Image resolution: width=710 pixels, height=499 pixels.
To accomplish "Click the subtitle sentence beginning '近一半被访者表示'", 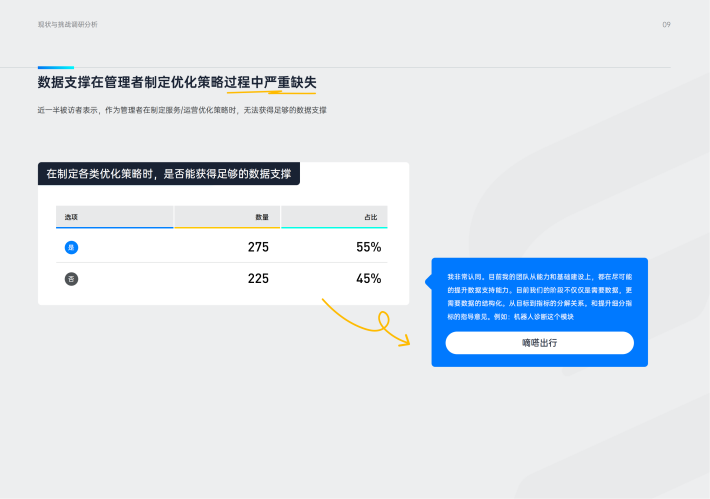I will coord(182,110).
